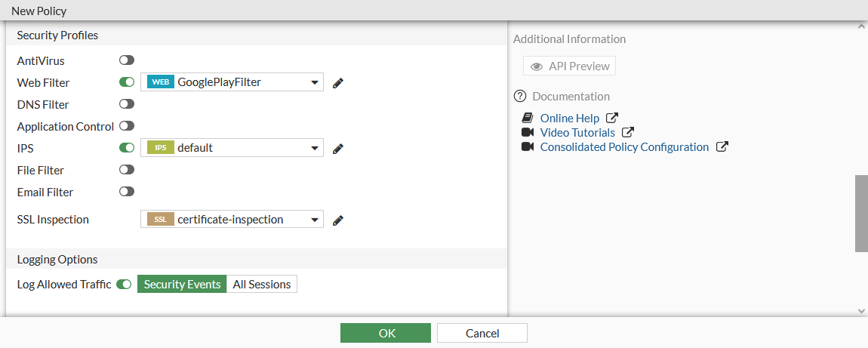Open the Consolidated Policy Configuration link
868x348 pixels.
click(x=624, y=147)
